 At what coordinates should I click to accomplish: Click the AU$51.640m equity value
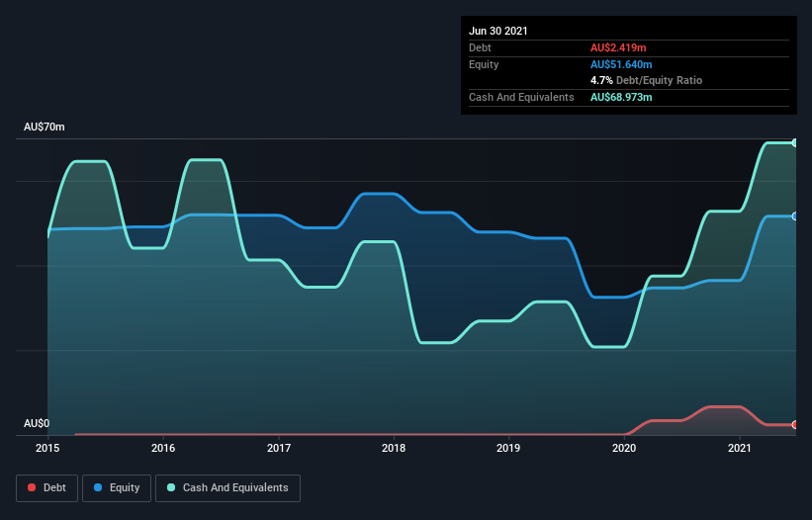[621, 64]
